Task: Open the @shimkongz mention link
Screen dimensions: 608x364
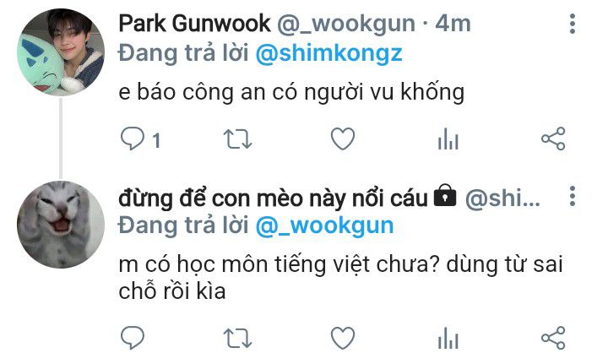Action: coord(328,53)
